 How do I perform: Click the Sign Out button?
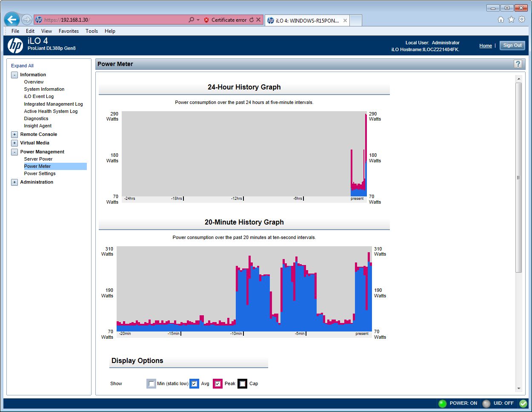point(512,46)
